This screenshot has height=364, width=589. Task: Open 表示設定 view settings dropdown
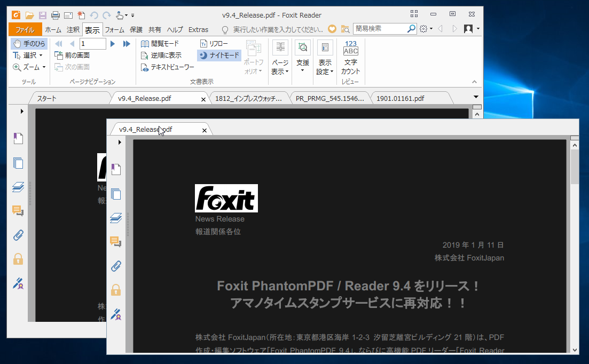tap(325, 58)
